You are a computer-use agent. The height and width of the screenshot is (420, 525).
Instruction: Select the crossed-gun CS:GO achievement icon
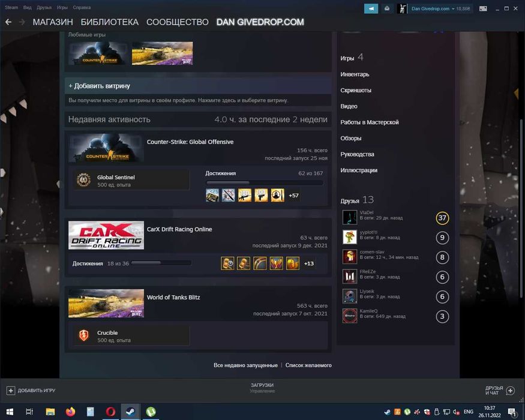229,195
